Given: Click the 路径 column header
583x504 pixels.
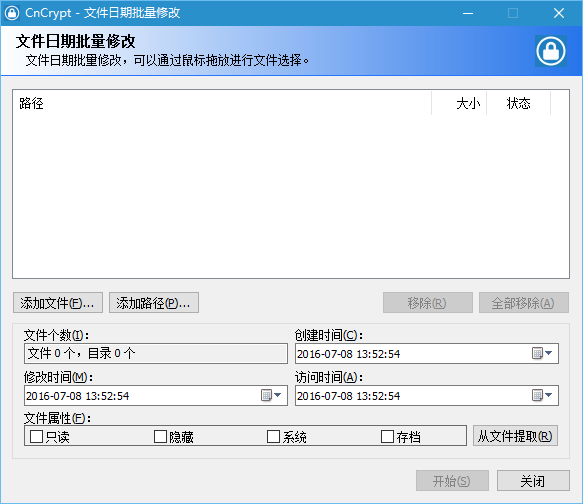Looking at the screenshot, I should pos(222,103).
